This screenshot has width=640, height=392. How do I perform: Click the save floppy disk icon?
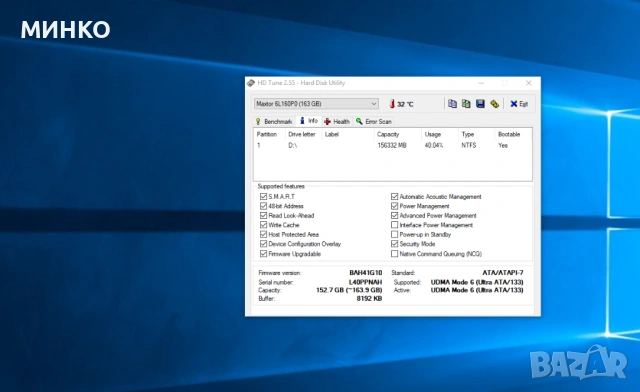pos(480,104)
